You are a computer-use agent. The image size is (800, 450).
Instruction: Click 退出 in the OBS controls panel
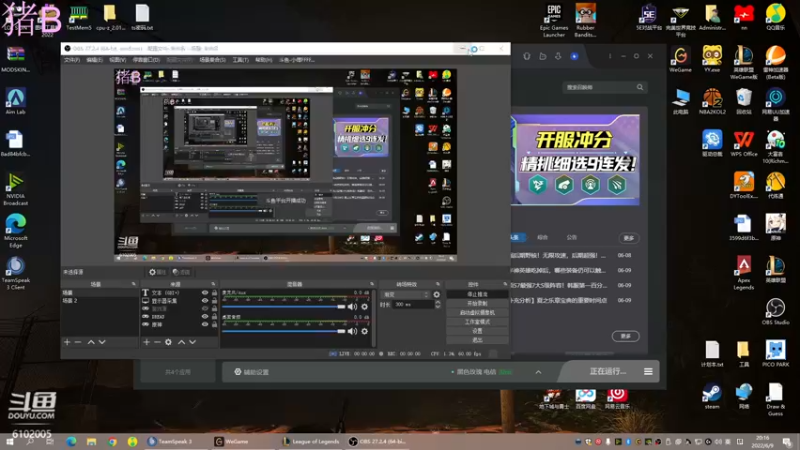477,340
